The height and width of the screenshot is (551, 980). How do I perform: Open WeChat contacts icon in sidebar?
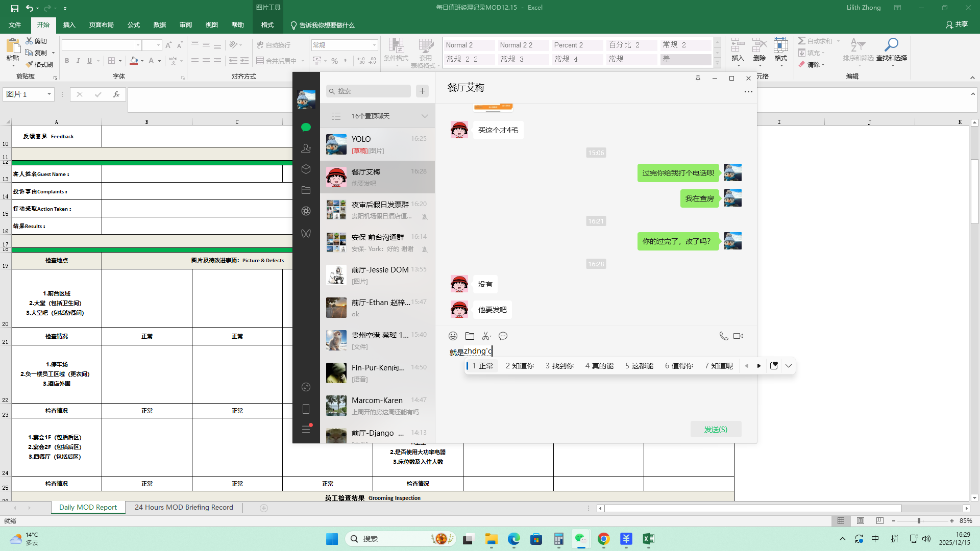coord(306,148)
